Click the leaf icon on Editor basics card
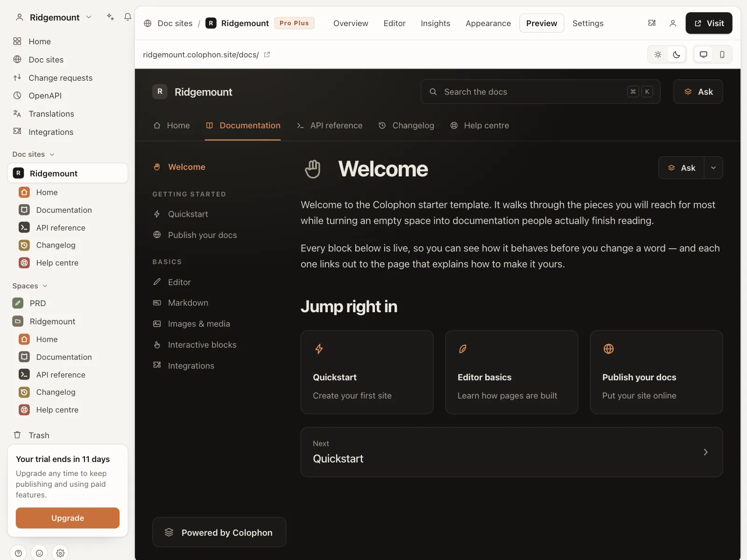 point(463,349)
